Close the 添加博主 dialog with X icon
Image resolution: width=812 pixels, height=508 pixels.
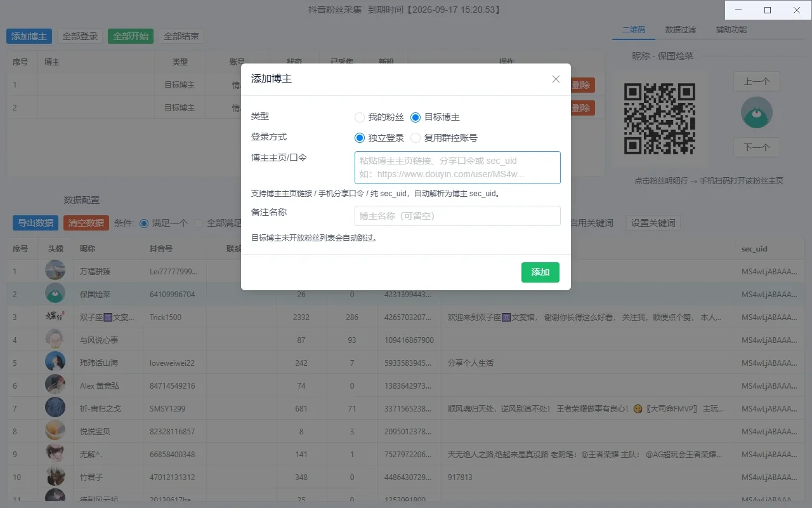(x=556, y=79)
